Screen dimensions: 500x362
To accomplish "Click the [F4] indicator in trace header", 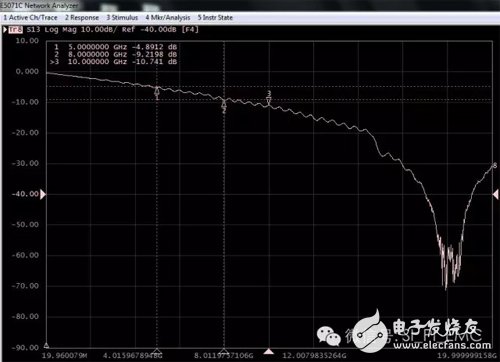I will point(190,30).
